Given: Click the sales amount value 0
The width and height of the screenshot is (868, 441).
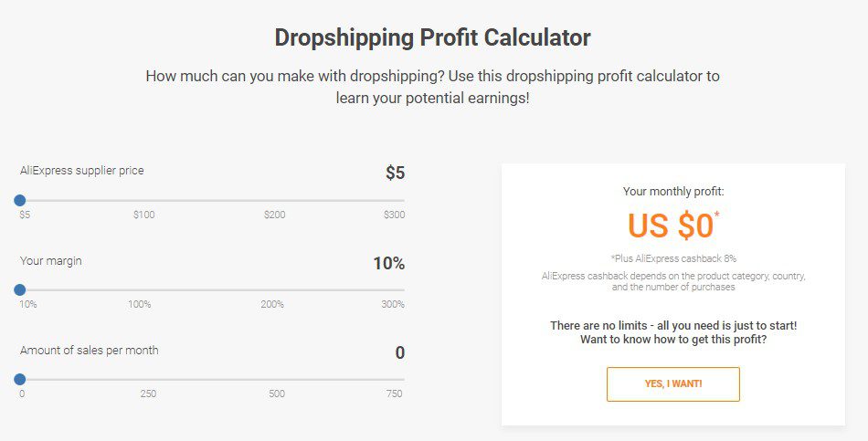Looking at the screenshot, I should pyautogui.click(x=399, y=352).
